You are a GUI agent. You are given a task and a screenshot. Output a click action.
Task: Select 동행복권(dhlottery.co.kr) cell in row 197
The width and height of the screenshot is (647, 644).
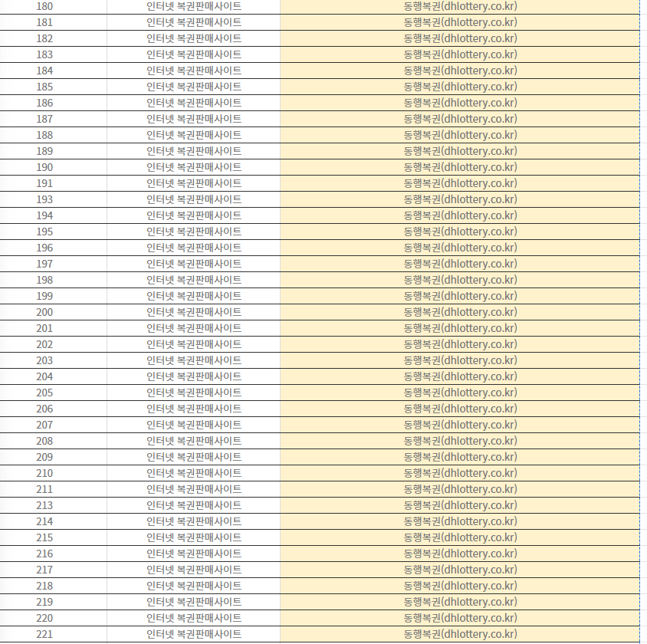tap(460, 264)
